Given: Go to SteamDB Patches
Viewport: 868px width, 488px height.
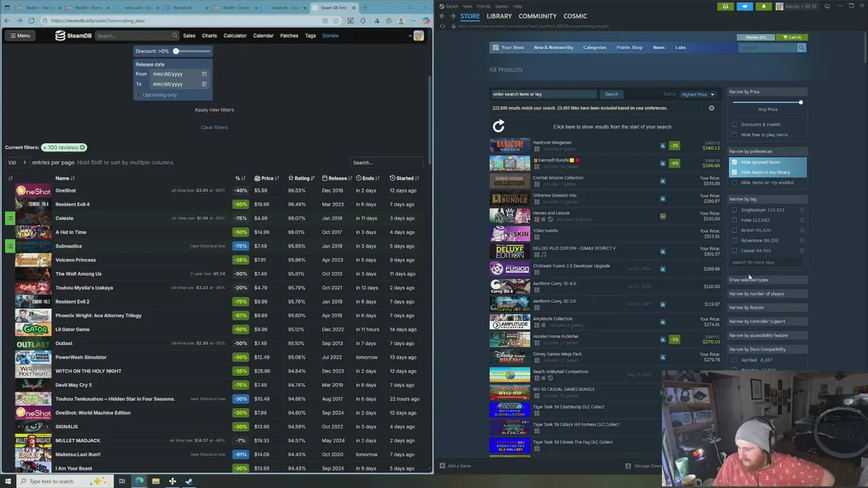Looking at the screenshot, I should [x=289, y=35].
